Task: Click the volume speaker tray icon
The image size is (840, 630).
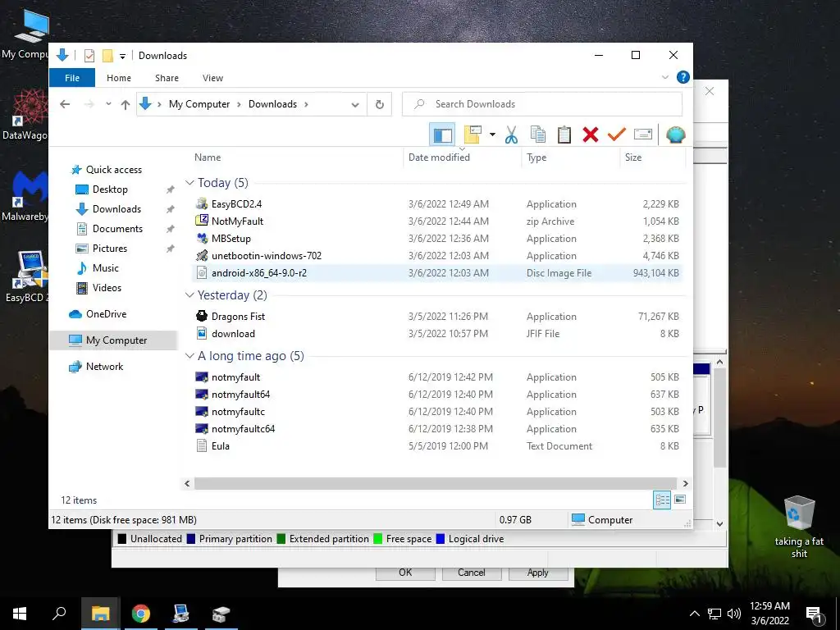Action: pyautogui.click(x=734, y=614)
